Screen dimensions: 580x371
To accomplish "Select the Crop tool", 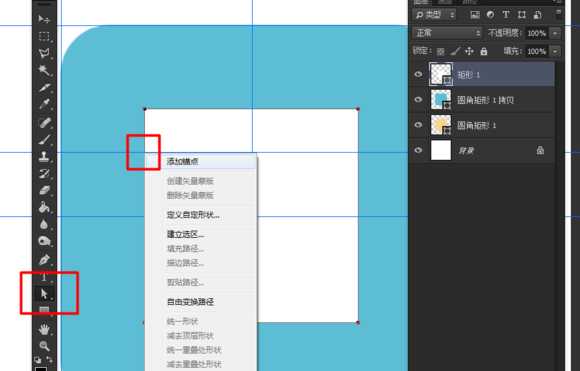I will click(x=44, y=87).
